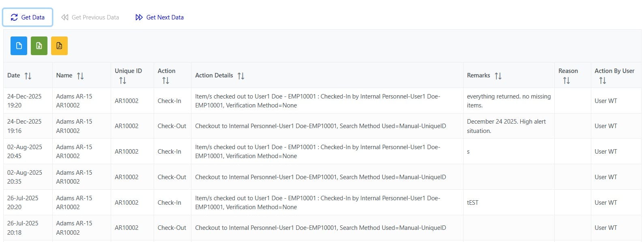Click the fast-forward icon beside Get Next Data

click(x=138, y=17)
